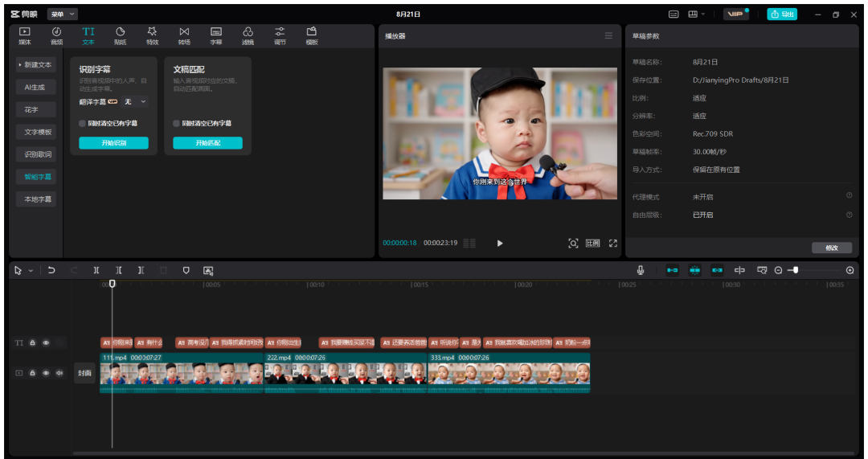Switch to the 音频 tab
Image resolution: width=868 pixels, height=459 pixels.
coord(56,35)
